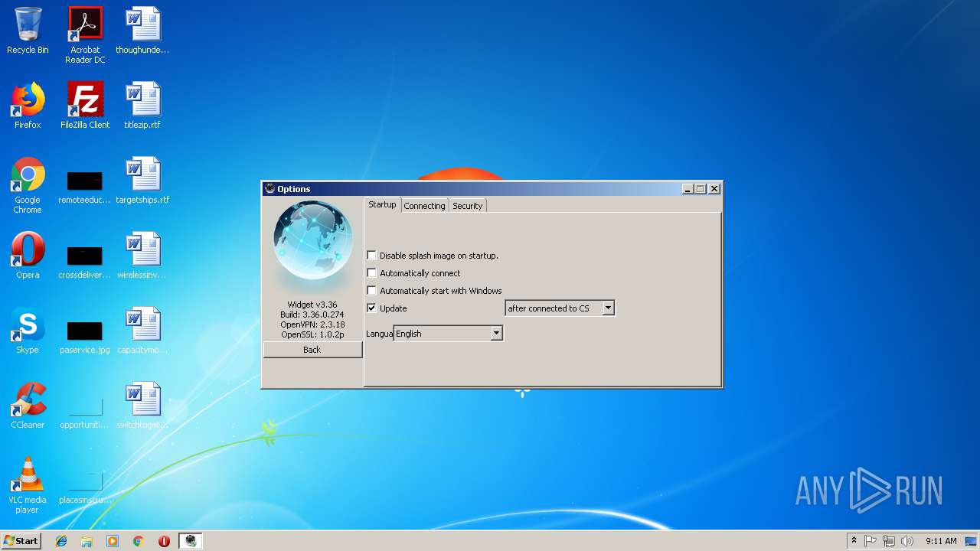The image size is (980, 551).
Task: Click the Show desktop button
Action: click(971, 541)
